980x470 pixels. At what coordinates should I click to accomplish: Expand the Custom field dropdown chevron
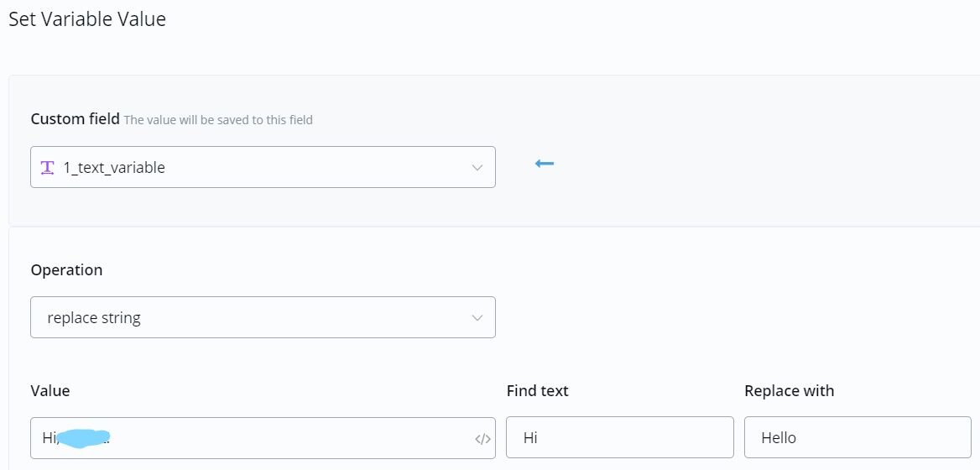477,167
